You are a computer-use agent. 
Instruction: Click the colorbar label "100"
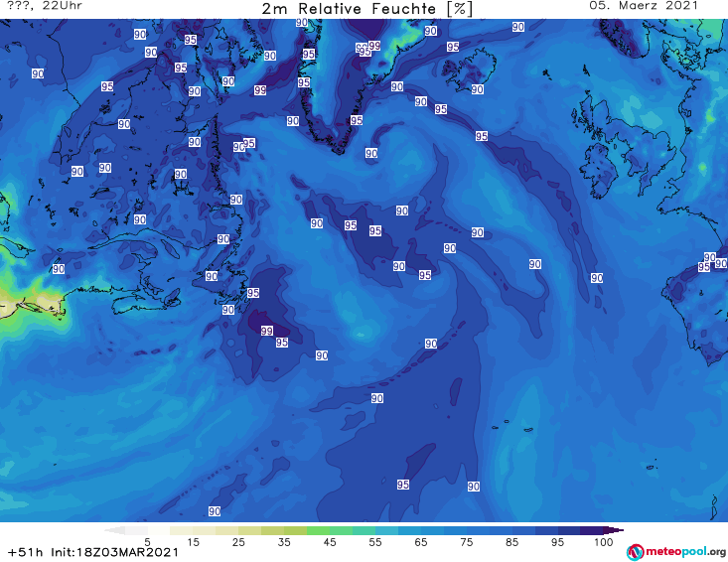(604, 542)
